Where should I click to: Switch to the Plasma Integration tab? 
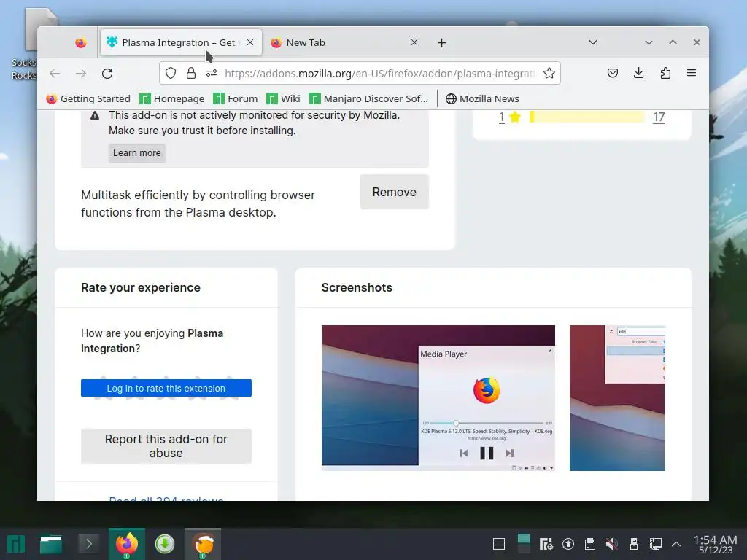181,43
